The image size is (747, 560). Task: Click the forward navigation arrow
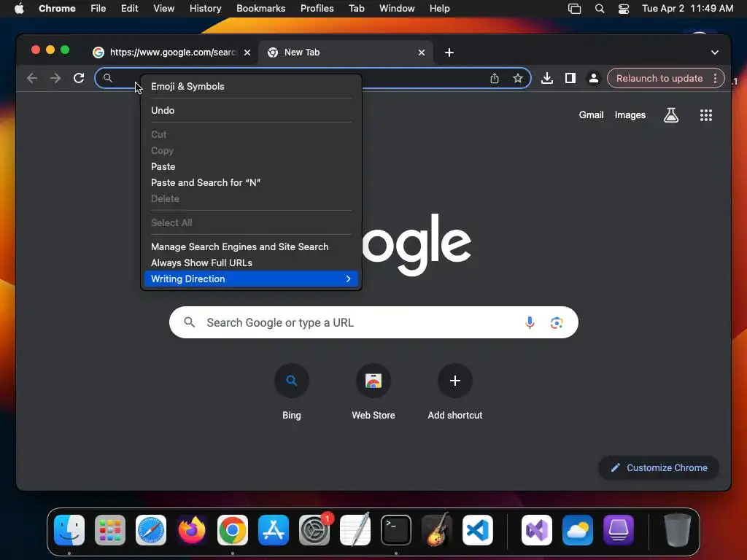click(55, 78)
